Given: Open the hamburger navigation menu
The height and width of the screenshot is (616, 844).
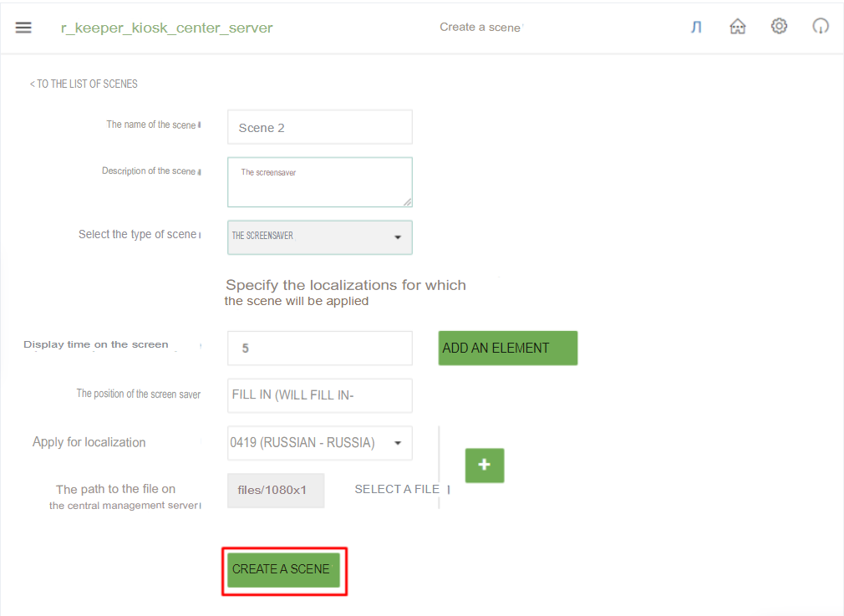Looking at the screenshot, I should [23, 28].
